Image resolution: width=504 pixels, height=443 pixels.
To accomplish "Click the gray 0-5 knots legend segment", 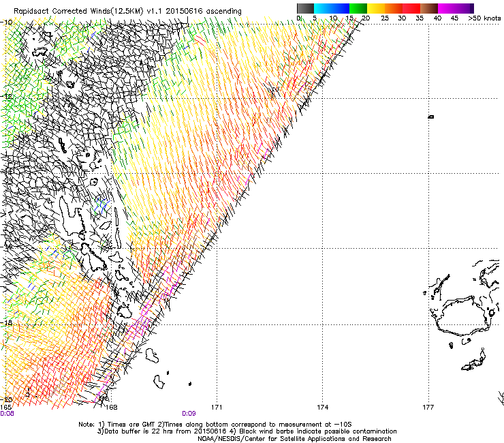I will pos(305,8).
